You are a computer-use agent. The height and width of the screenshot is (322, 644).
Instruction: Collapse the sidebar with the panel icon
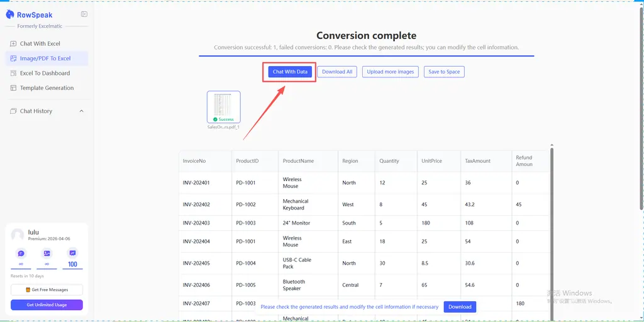coord(84,14)
